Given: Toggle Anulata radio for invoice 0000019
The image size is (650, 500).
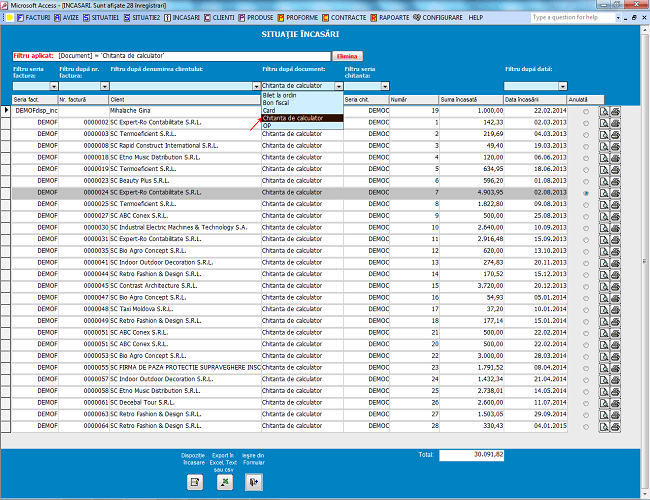Looking at the screenshot, I should point(586,170).
